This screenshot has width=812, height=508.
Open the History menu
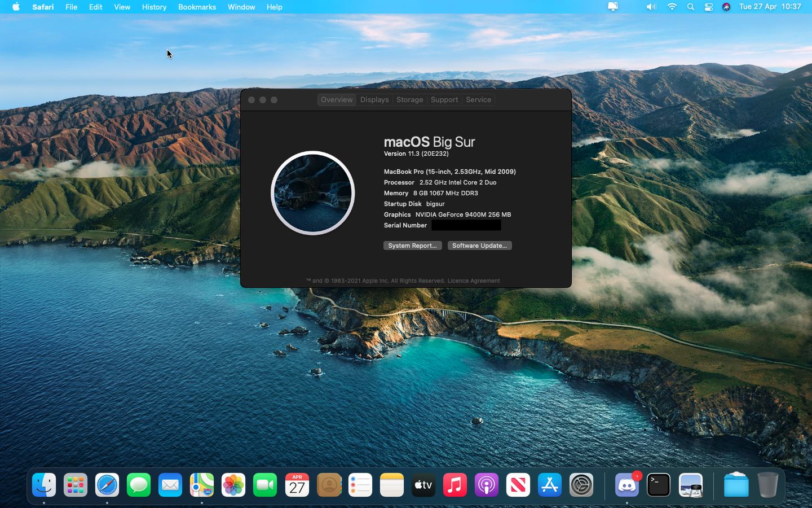coord(154,7)
